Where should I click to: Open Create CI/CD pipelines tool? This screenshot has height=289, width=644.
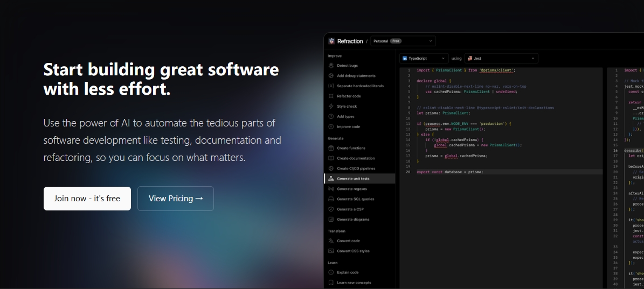[360, 168]
